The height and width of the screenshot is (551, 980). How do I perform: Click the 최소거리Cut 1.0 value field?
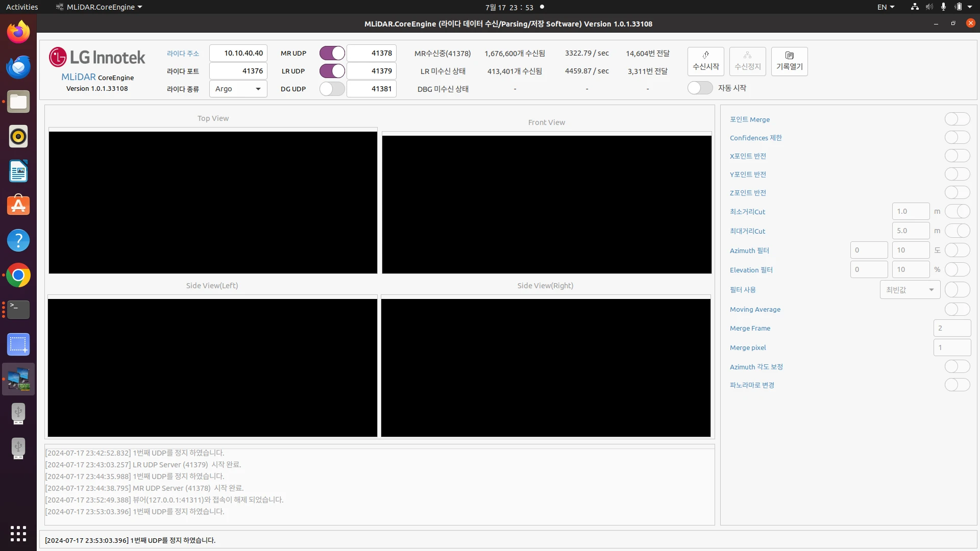(x=911, y=211)
